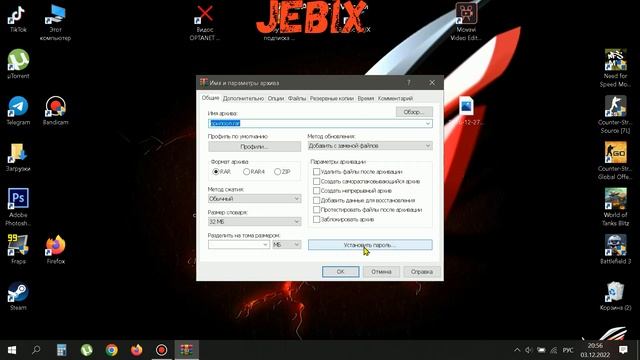Open the Загрузки folder shortcut
Image resolution: width=640 pixels, height=360 pixels.
(18, 157)
